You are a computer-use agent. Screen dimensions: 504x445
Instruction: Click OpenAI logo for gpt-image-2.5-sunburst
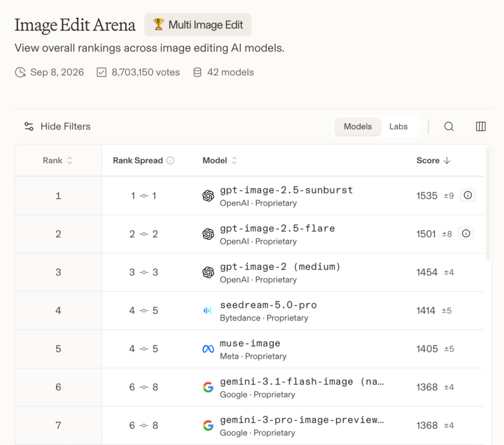(208, 196)
